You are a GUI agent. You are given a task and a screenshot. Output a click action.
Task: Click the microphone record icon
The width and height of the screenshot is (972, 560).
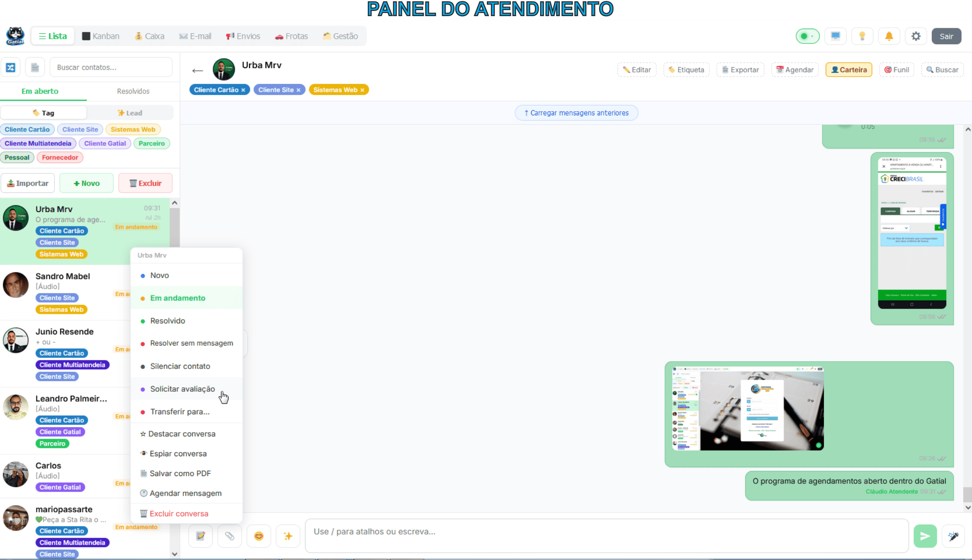pyautogui.click(x=954, y=536)
